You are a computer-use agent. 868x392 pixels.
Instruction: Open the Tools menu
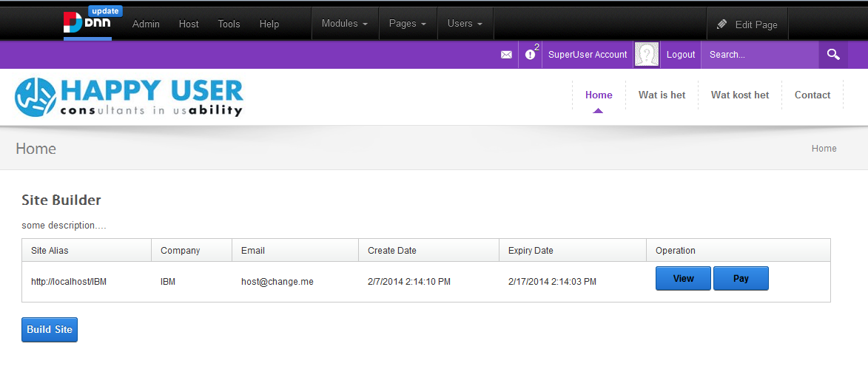point(229,24)
